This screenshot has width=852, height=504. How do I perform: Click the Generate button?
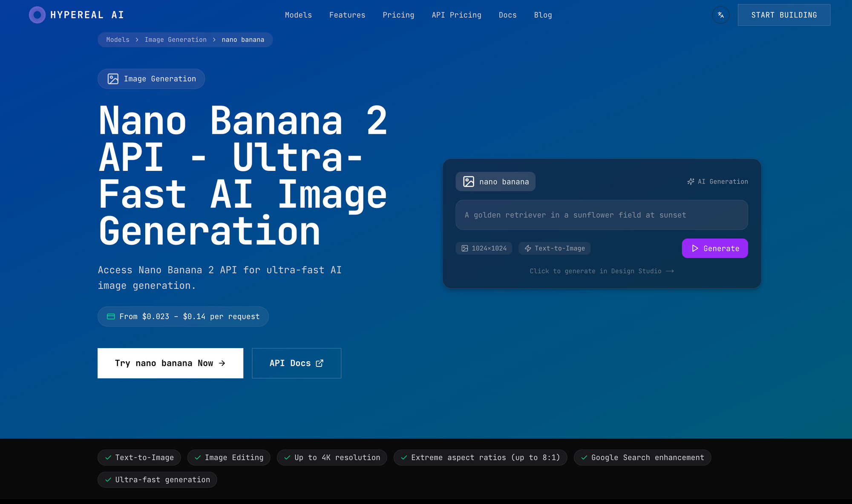click(x=715, y=248)
